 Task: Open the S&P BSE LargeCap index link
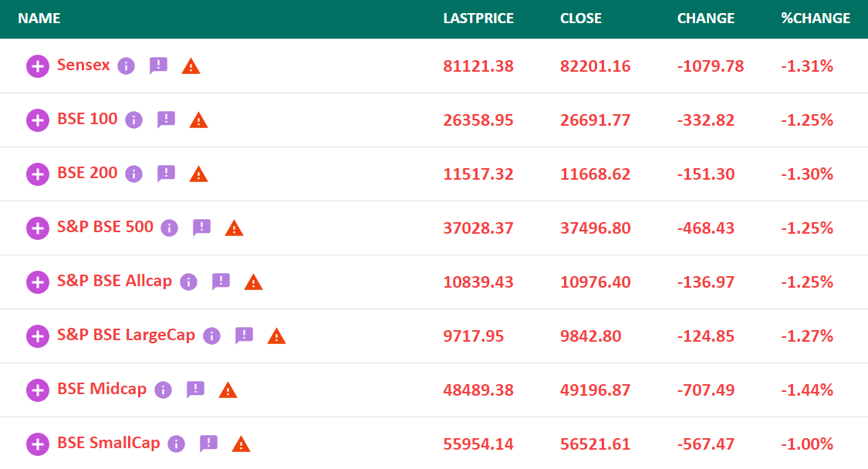click(127, 335)
